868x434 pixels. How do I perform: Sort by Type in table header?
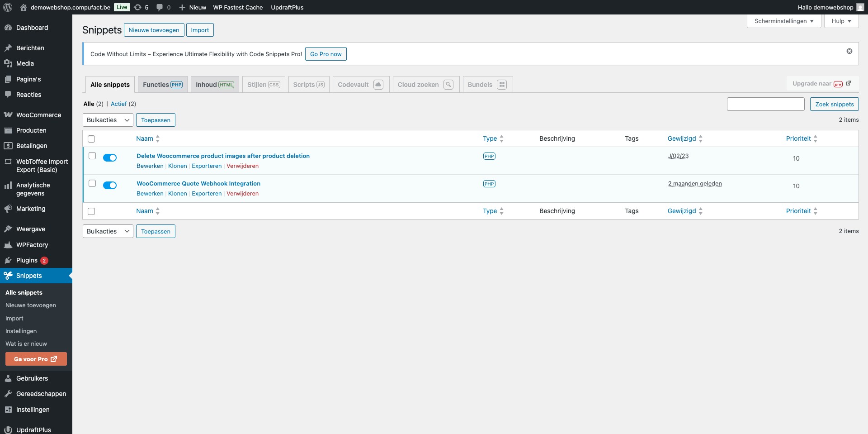[493, 138]
